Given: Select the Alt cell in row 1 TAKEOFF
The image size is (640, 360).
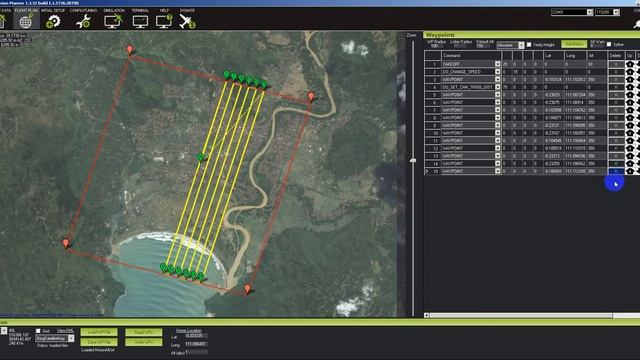Looking at the screenshot, I should (x=596, y=64).
